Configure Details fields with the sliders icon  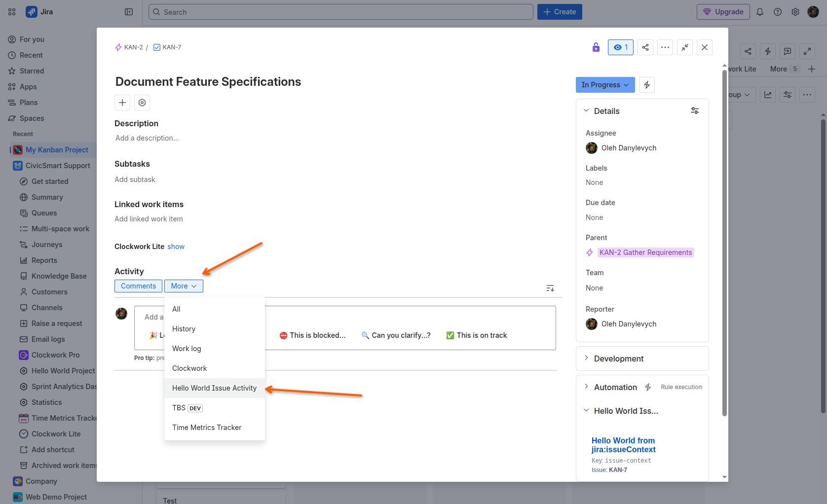[695, 111]
